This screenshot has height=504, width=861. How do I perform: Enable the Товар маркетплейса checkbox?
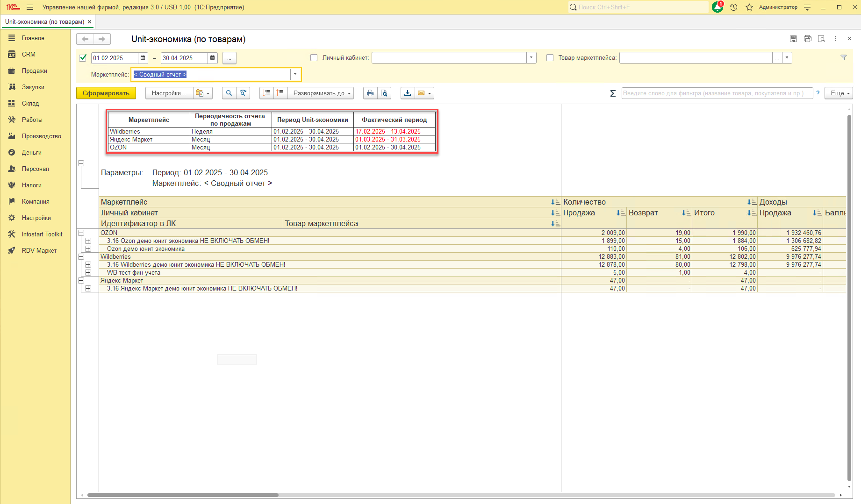(550, 58)
